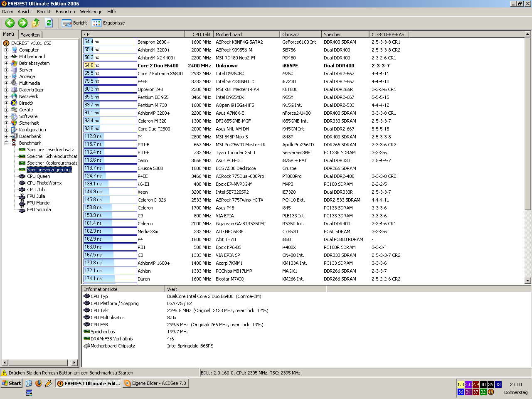Viewport: 532px width, 399px height.
Task: Sort by the Motherboard column header
Action: [x=247, y=34]
